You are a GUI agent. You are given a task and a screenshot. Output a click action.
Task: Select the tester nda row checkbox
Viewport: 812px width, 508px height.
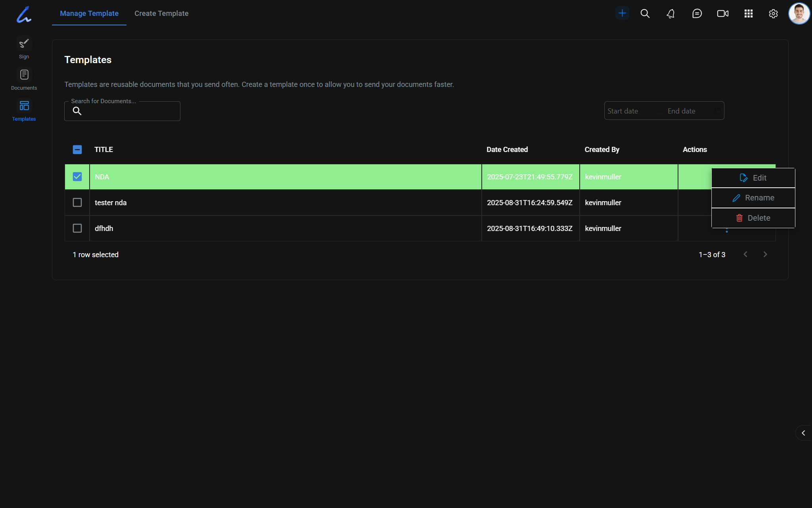click(x=77, y=202)
